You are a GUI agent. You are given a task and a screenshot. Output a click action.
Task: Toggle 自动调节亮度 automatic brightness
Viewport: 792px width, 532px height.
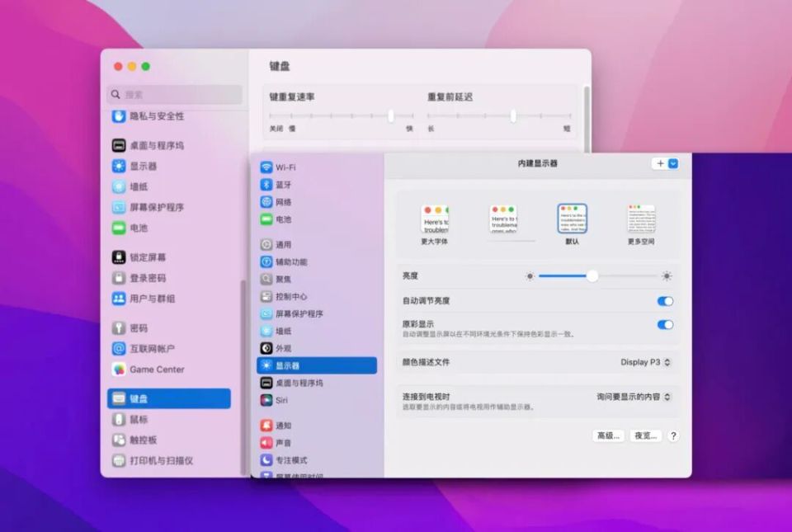[x=665, y=301]
